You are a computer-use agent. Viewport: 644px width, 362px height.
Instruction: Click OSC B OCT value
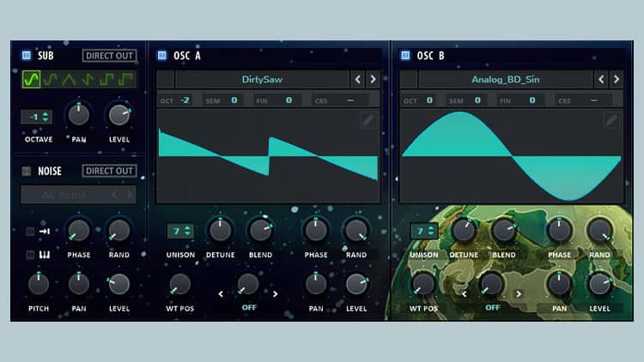click(429, 100)
